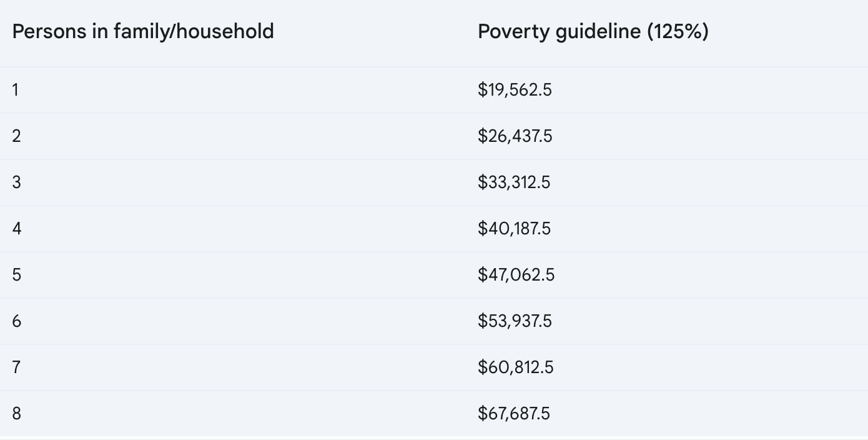868x440 pixels.
Task: Select the household size 2 cell
Action: (16, 136)
